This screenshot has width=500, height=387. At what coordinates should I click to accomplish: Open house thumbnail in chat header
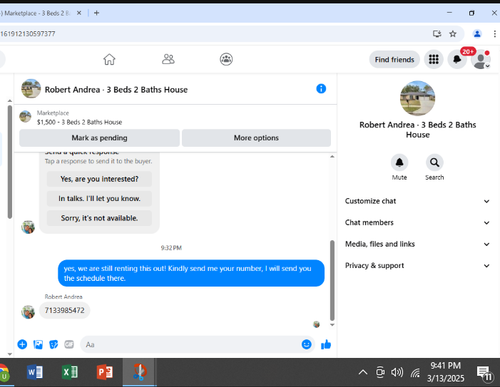pos(31,89)
